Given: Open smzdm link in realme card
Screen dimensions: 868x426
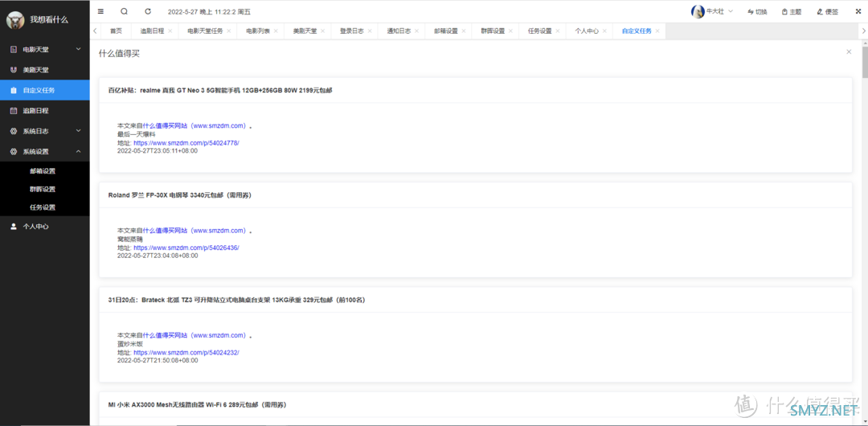Looking at the screenshot, I should pos(194,125).
